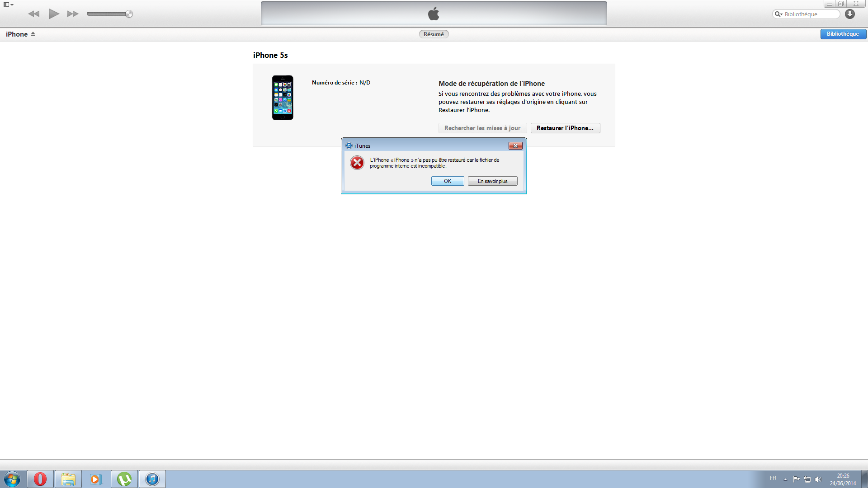Adjust the volume slider knob
Image resolution: width=868 pixels, height=488 pixels.
click(129, 14)
